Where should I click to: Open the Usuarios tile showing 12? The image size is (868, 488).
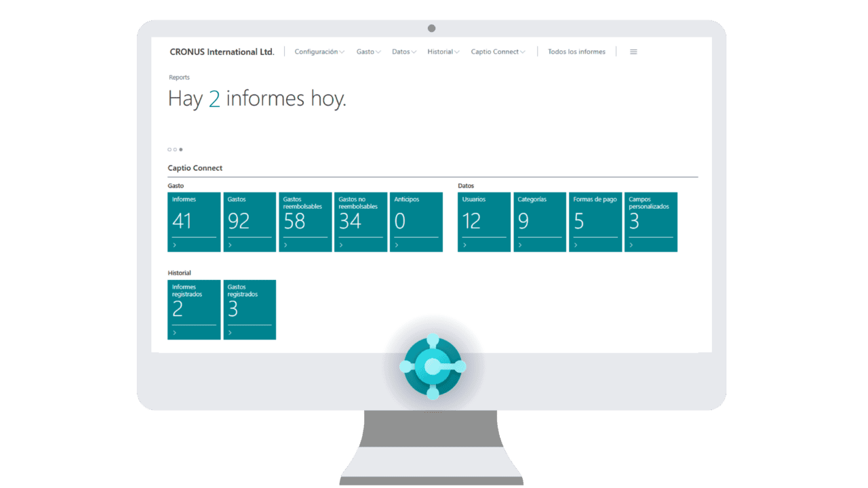(x=484, y=222)
